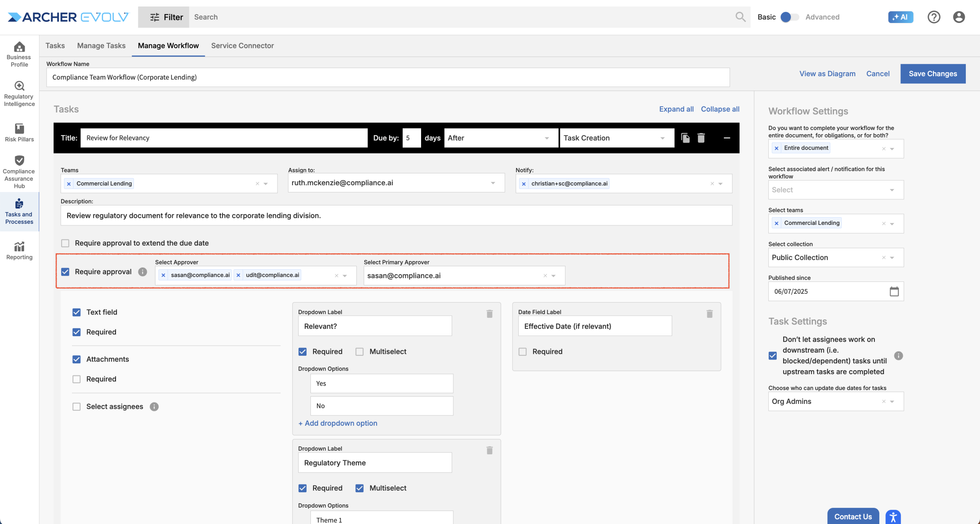The image size is (980, 524).
Task: Switch to the Manage Tasks tab
Action: click(x=101, y=46)
